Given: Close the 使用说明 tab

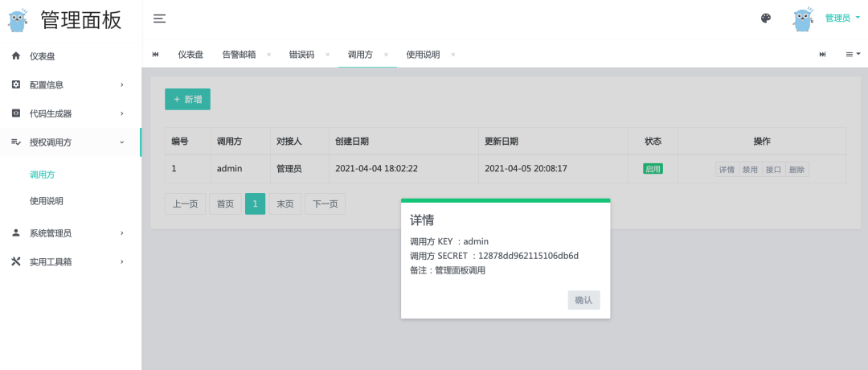Looking at the screenshot, I should click(453, 55).
